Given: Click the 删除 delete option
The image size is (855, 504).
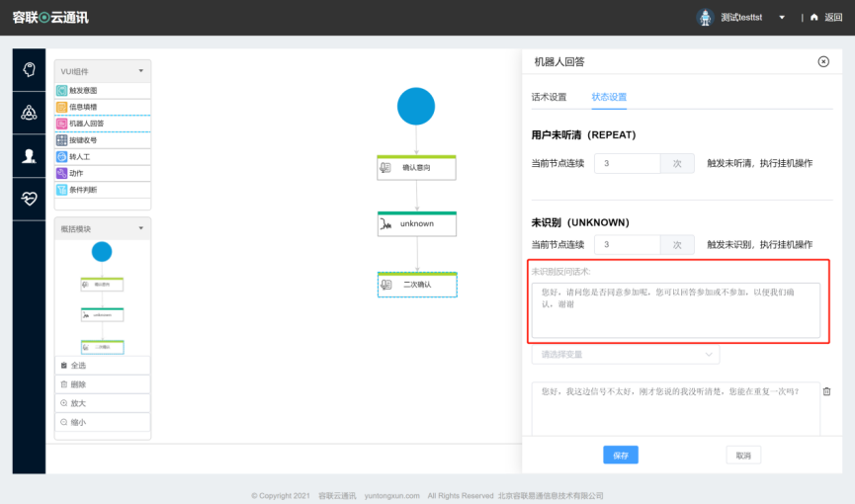Looking at the screenshot, I should pos(103,384).
